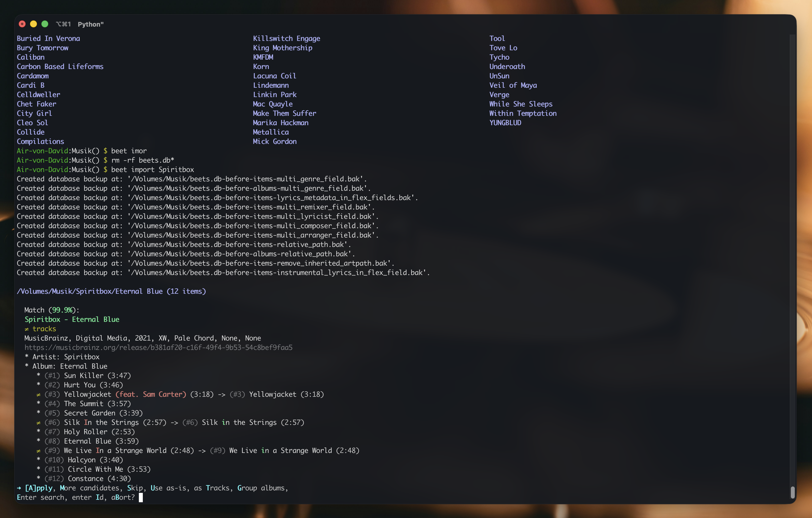The width and height of the screenshot is (812, 518).
Task: Click the Eternal Blue folder path heading
Action: (x=111, y=291)
